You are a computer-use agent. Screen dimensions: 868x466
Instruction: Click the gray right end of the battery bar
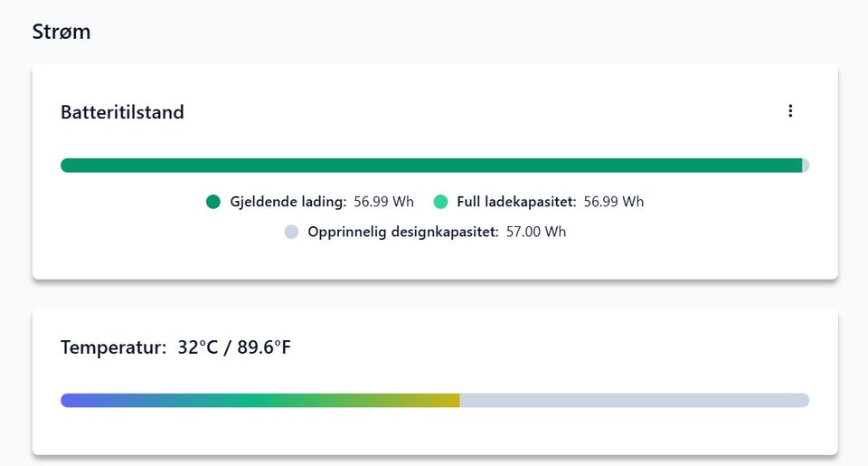tap(806, 166)
